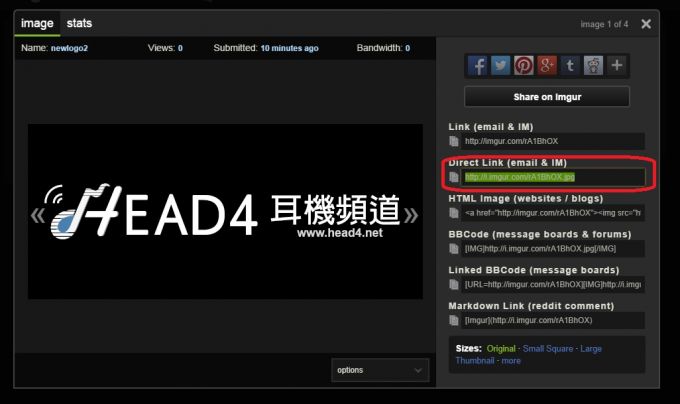The height and width of the screenshot is (404, 680).
Task: Copy the Direct Link clipboard icon
Action: [x=454, y=177]
